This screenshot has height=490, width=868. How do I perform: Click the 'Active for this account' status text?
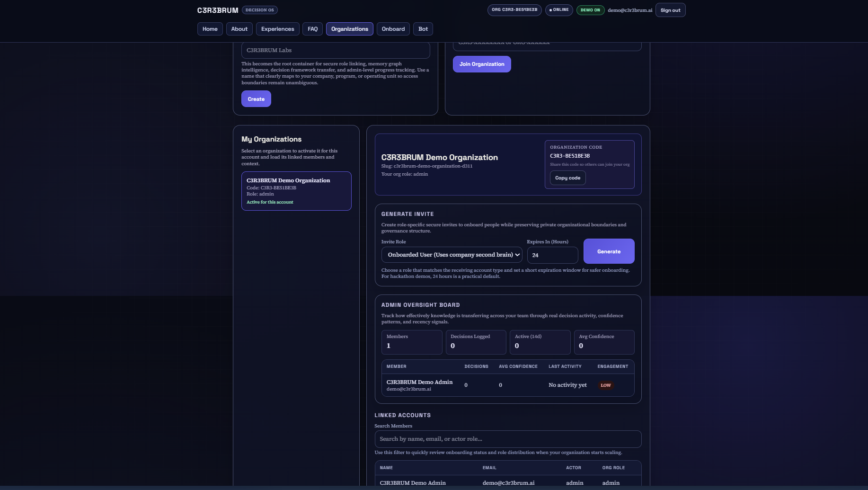pos(270,202)
